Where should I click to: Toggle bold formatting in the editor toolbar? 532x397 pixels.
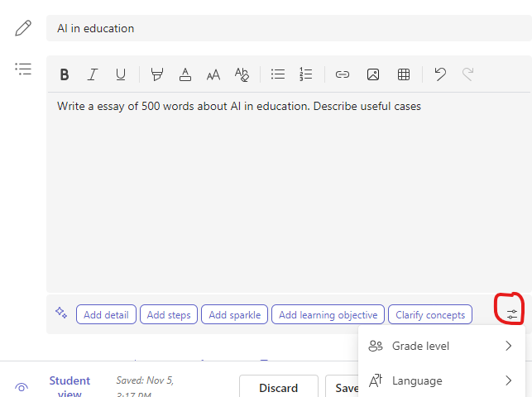click(65, 74)
